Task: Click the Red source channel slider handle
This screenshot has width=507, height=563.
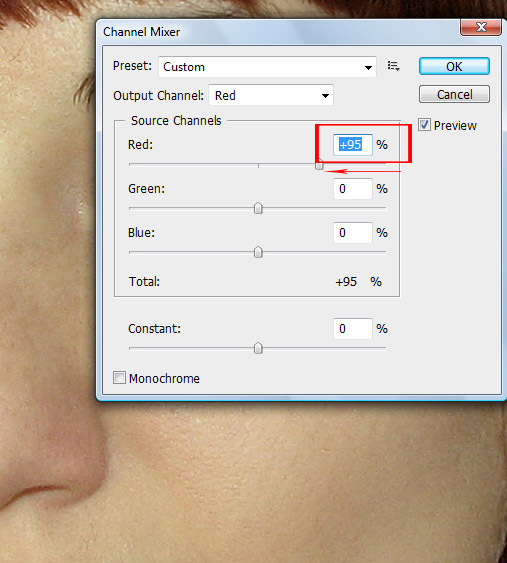Action: (319, 164)
